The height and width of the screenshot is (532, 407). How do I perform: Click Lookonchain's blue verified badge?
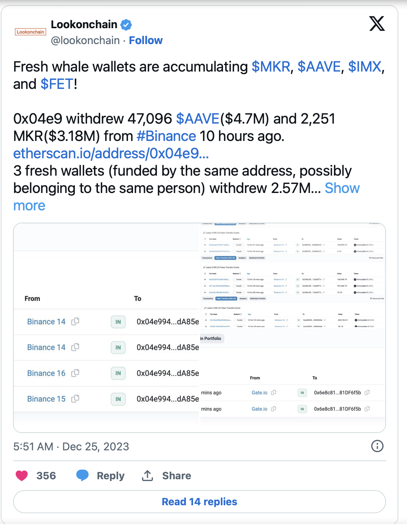pyautogui.click(x=126, y=25)
